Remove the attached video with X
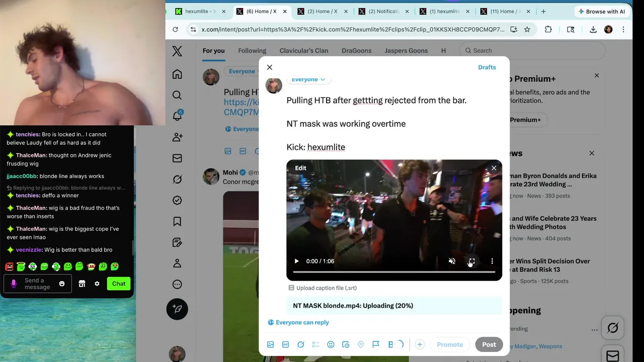 (494, 168)
